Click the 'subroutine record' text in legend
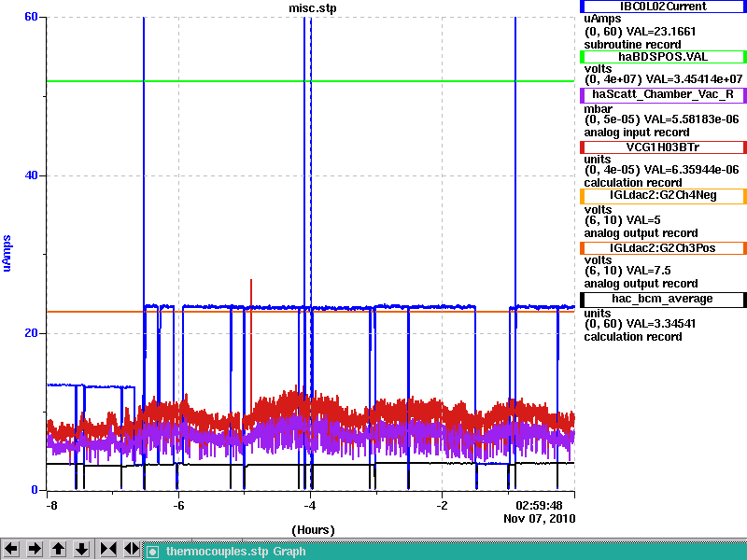The height and width of the screenshot is (560, 747). (x=633, y=45)
